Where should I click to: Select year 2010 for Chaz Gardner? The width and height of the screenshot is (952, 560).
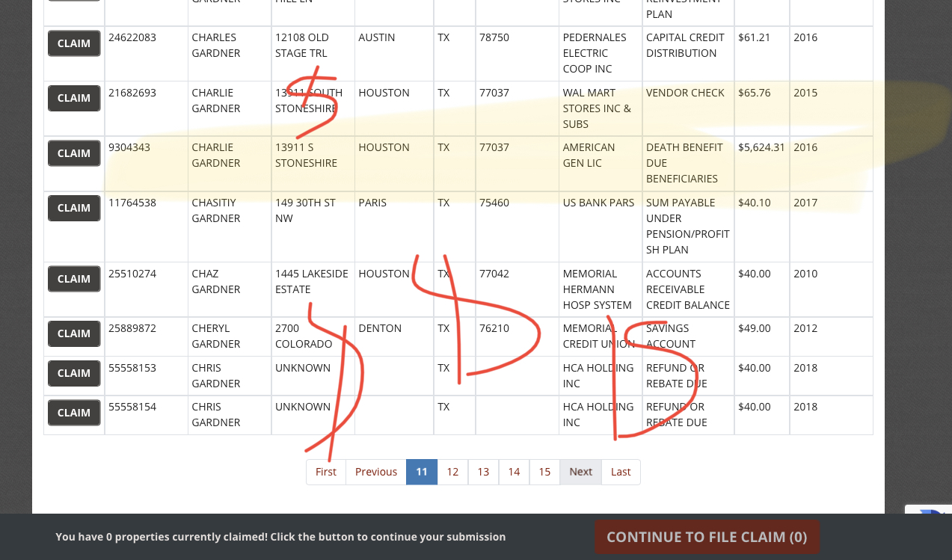click(x=831, y=289)
